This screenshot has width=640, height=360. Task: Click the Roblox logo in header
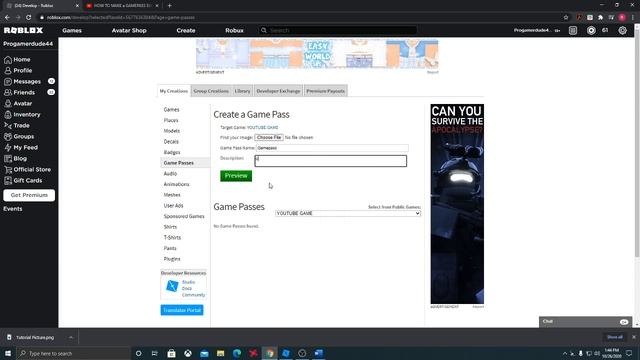click(x=23, y=30)
